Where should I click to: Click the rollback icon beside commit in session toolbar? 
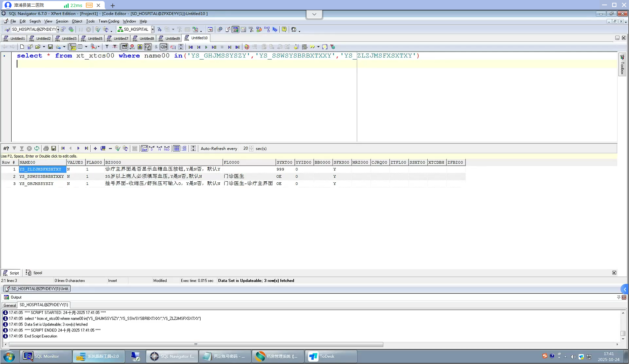105,29
